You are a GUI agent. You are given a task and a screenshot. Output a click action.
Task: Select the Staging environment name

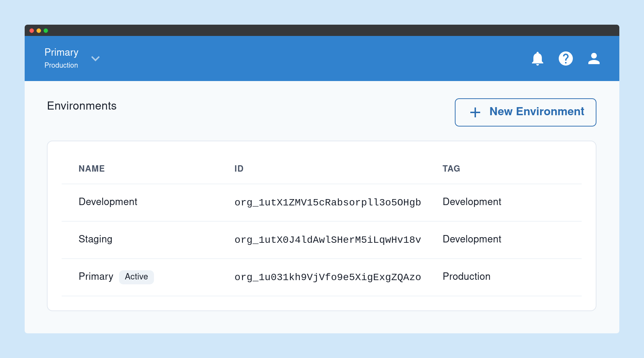[95, 239]
